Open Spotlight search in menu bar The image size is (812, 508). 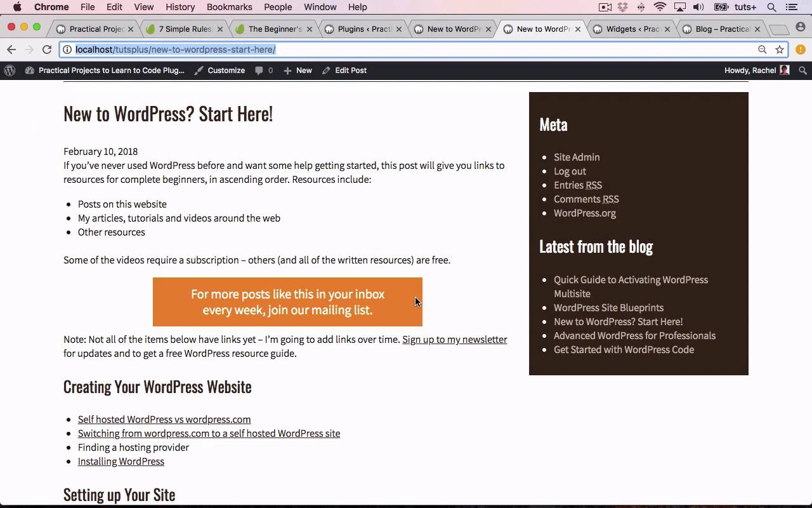771,7
